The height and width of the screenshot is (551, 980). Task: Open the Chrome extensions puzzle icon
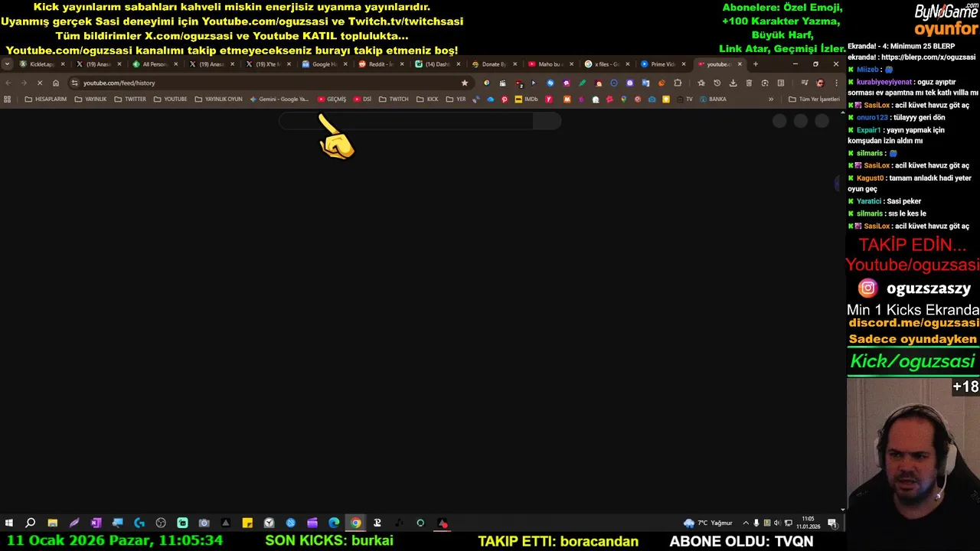tap(678, 83)
